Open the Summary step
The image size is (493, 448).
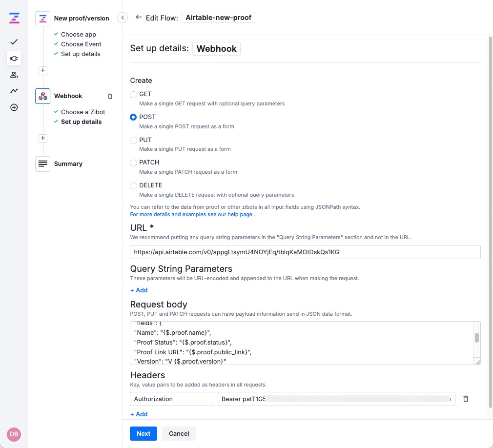pyautogui.click(x=68, y=163)
